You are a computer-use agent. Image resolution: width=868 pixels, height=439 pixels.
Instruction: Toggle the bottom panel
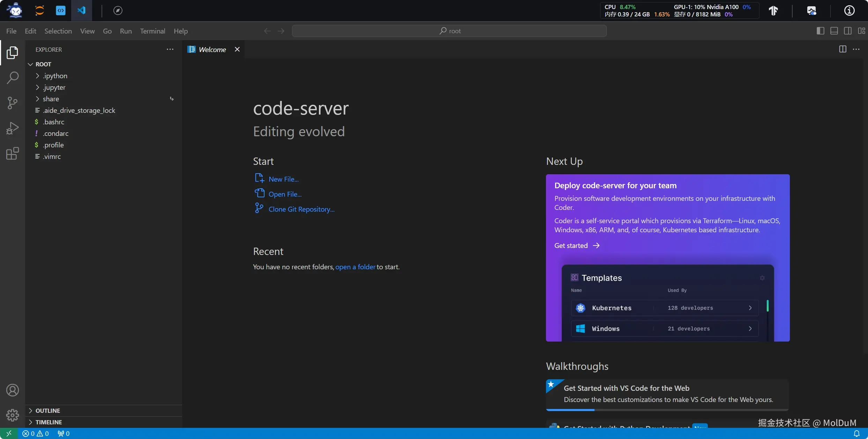point(834,31)
